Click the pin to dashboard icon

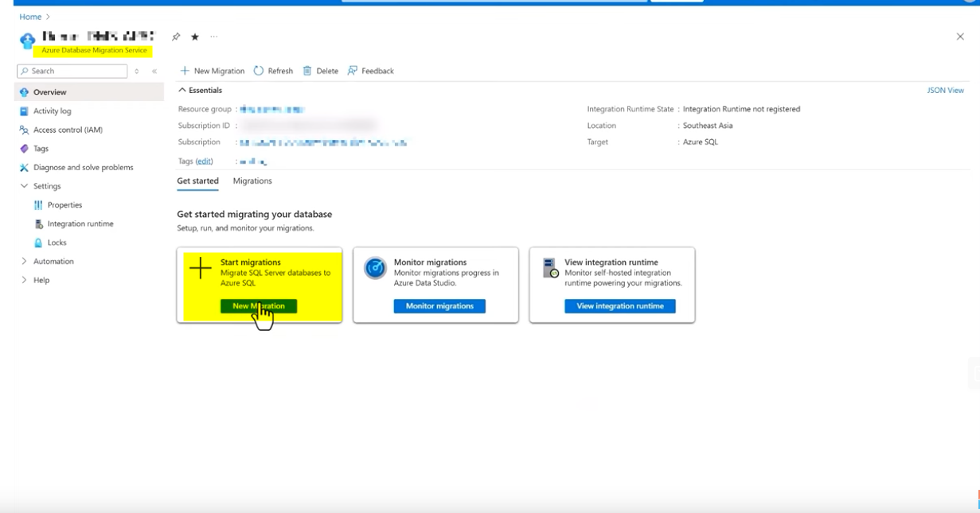tap(176, 37)
